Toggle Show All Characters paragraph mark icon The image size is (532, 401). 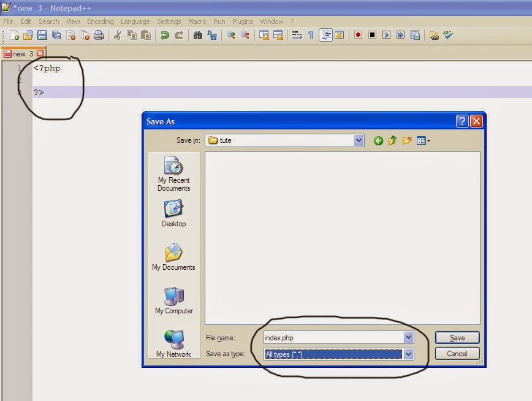coord(310,35)
